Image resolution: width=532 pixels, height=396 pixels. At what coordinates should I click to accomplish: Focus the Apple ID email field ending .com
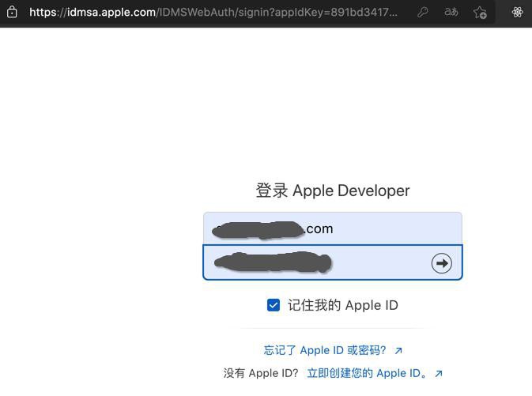(x=333, y=228)
